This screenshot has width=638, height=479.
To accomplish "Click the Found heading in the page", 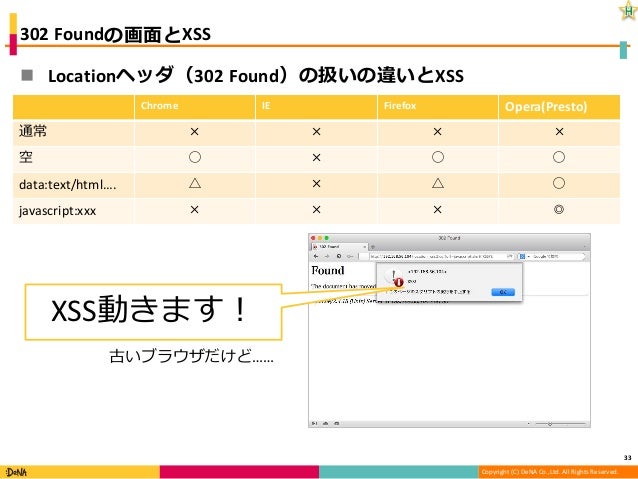I will tap(328, 271).
